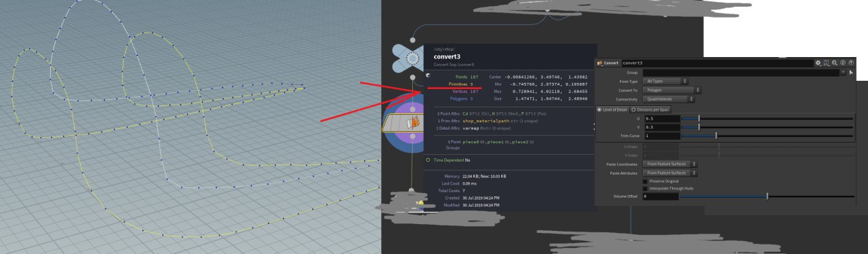Screen dimensions: 868x254
Task: Enable Interpolate Through Hulls checkbox
Action: point(645,188)
